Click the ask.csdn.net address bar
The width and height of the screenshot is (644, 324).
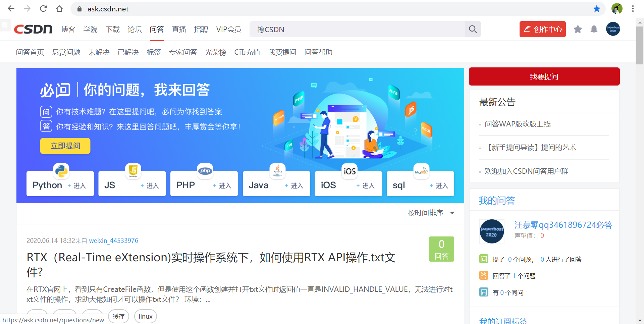(x=338, y=9)
